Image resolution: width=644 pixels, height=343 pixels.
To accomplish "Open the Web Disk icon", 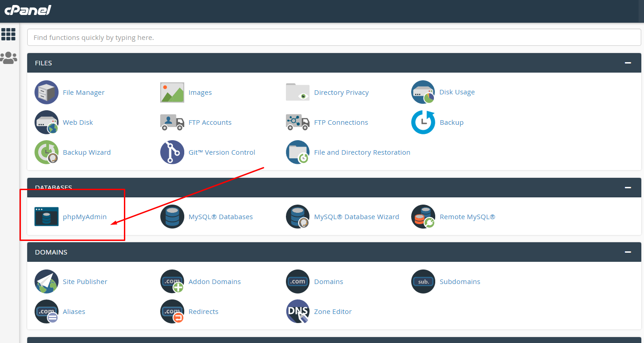I will coord(47,122).
